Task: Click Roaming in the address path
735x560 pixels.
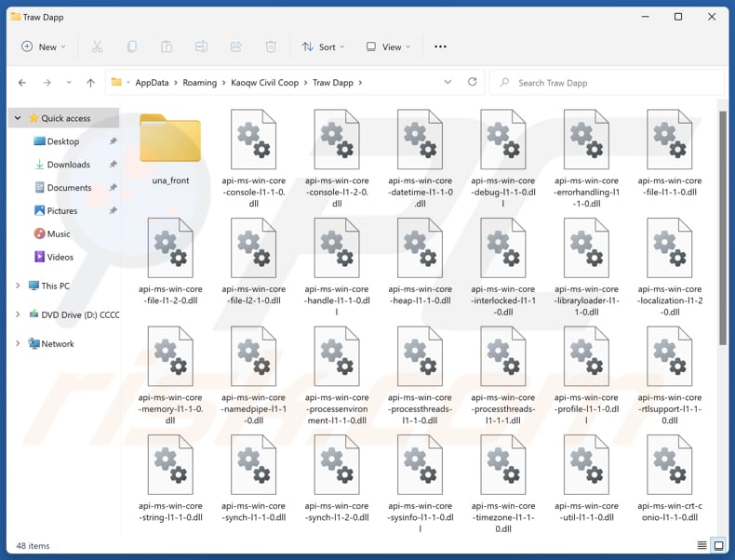Action: coord(200,83)
